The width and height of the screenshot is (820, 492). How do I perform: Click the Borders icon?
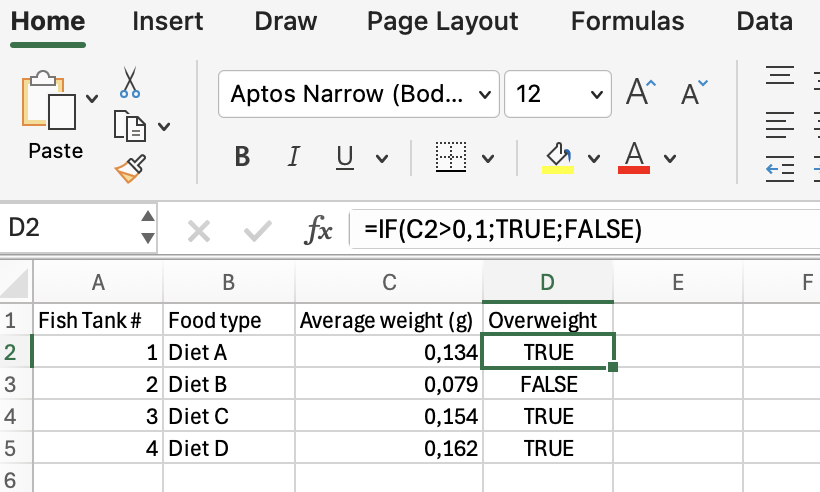pyautogui.click(x=452, y=158)
